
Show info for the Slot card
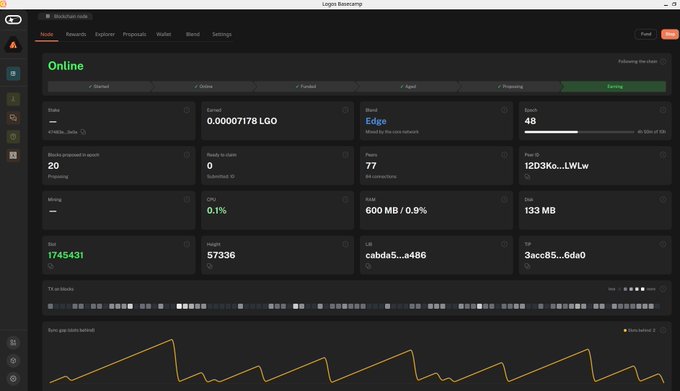tap(186, 244)
